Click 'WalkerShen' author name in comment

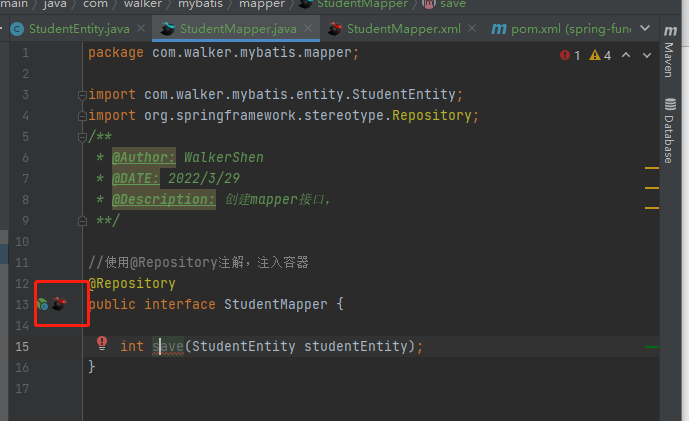pyautogui.click(x=224, y=157)
